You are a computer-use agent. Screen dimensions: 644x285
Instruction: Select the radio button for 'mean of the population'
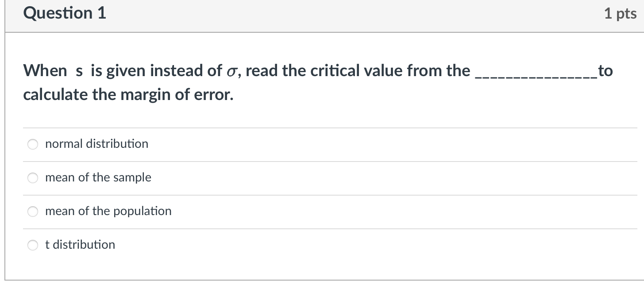(x=32, y=211)
